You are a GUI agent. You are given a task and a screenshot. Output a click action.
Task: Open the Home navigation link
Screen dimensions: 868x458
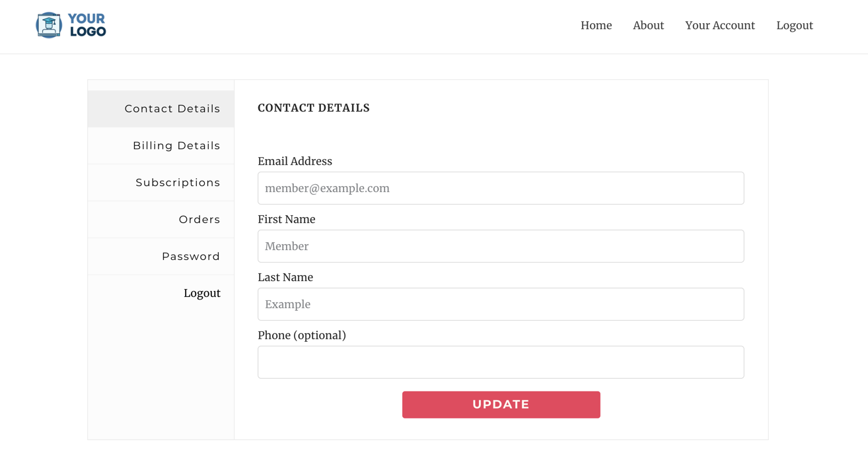pyautogui.click(x=596, y=25)
